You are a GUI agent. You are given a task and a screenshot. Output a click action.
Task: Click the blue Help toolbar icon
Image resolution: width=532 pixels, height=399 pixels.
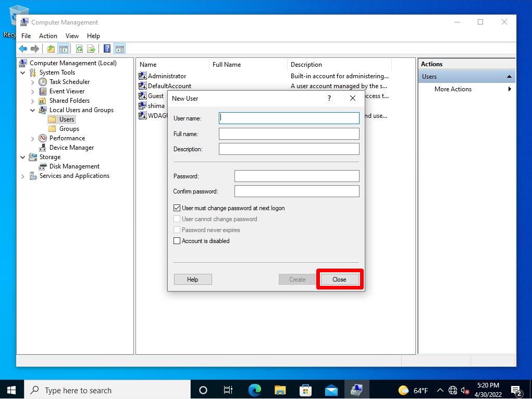pos(107,49)
